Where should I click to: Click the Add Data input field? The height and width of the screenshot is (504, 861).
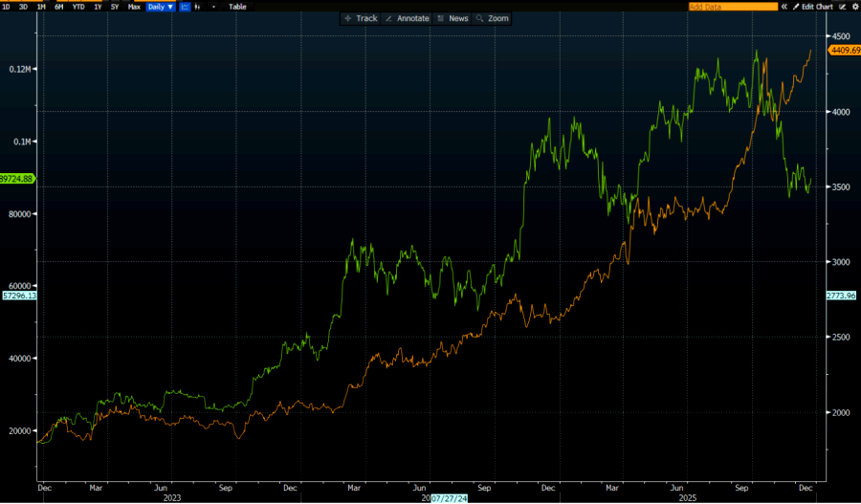(x=733, y=6)
